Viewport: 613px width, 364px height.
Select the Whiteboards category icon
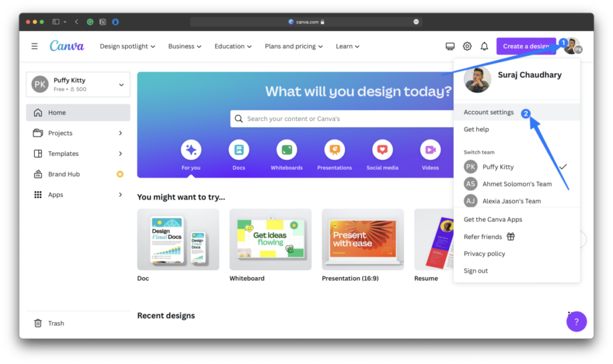pos(287,150)
